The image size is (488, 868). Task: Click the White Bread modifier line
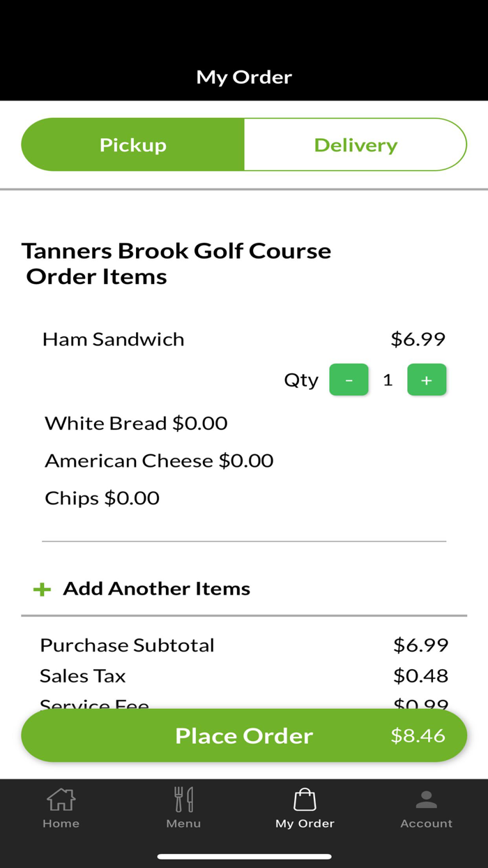pos(135,423)
